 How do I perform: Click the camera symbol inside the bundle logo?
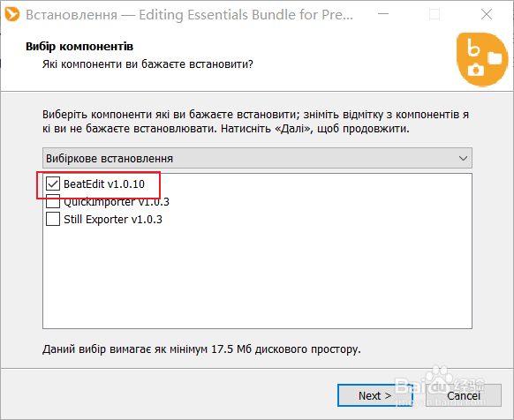[476, 70]
